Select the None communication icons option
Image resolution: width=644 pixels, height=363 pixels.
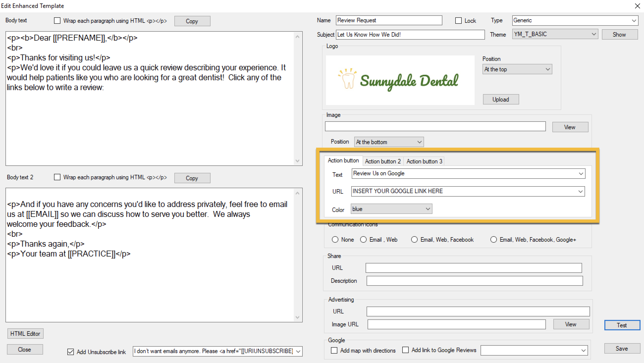[335, 239]
